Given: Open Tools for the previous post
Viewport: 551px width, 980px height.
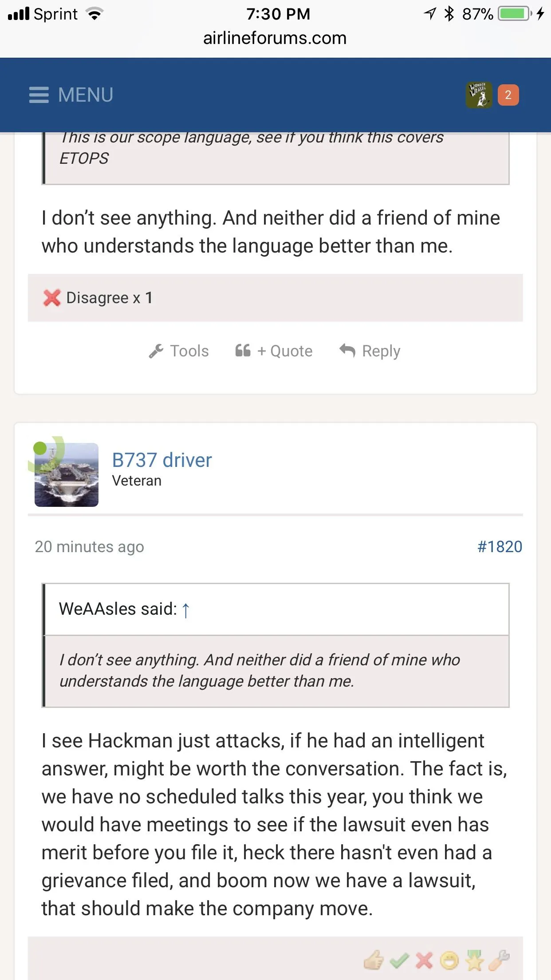Looking at the screenshot, I should (x=179, y=351).
